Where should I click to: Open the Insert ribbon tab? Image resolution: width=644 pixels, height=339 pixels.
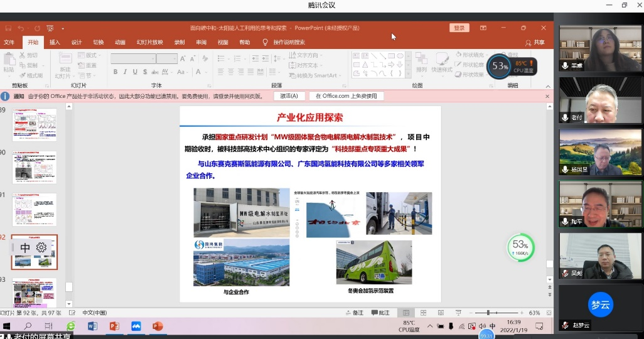[x=55, y=42]
